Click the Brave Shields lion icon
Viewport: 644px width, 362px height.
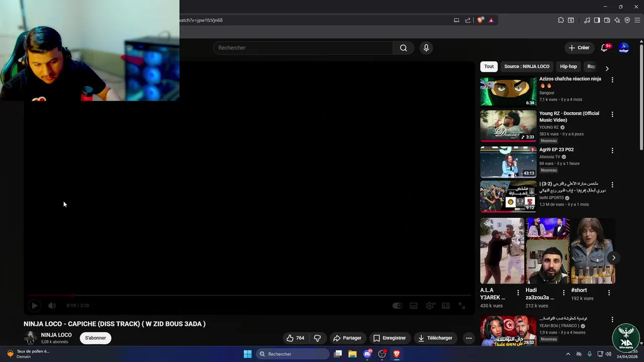[x=480, y=20]
